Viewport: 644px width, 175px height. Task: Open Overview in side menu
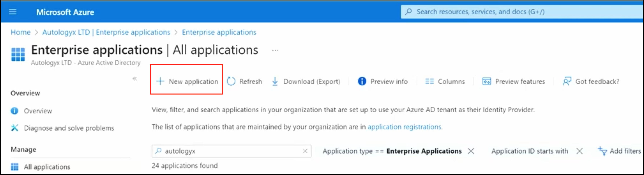pyautogui.click(x=38, y=111)
